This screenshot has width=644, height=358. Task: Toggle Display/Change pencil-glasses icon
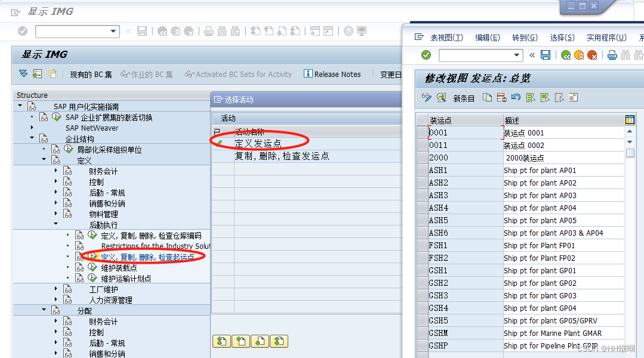click(x=427, y=98)
